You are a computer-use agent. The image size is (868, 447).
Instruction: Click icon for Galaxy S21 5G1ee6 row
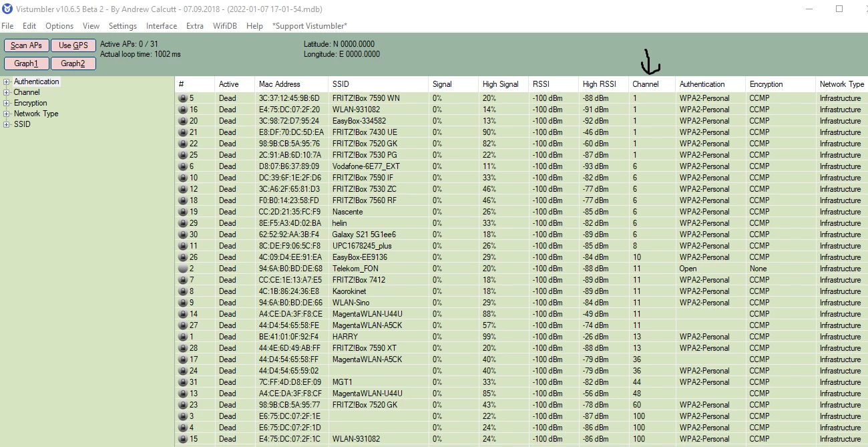182,235
